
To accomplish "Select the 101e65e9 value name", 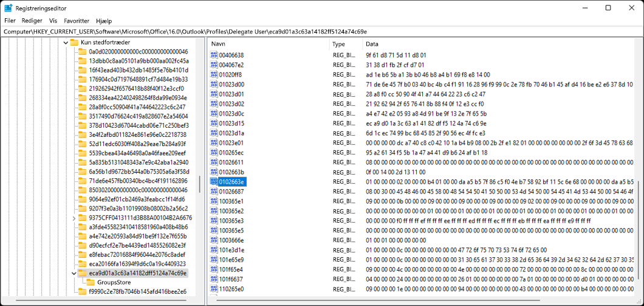I will [231, 260].
